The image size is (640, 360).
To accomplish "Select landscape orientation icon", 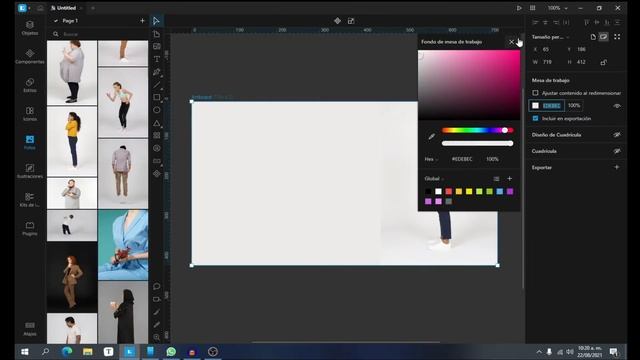I will click(604, 37).
